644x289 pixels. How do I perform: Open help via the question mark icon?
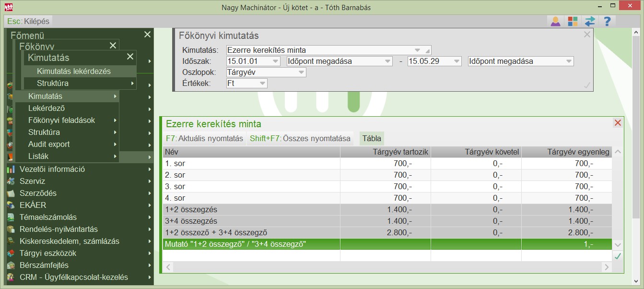607,22
